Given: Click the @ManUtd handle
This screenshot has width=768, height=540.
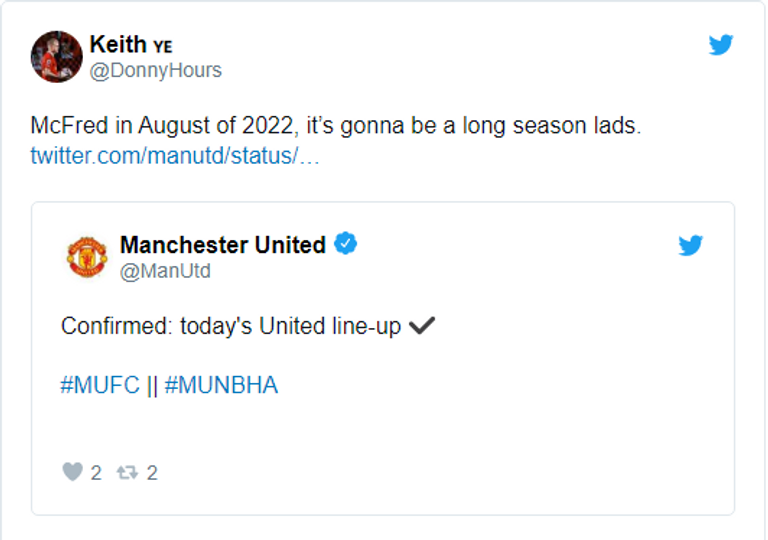Looking at the screenshot, I should 165,271.
